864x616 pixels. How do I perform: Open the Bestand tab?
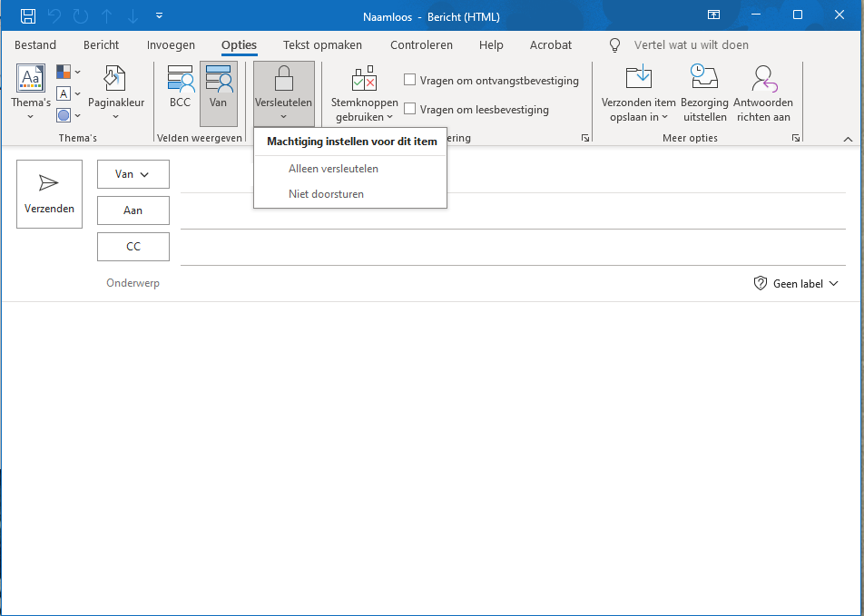(35, 45)
